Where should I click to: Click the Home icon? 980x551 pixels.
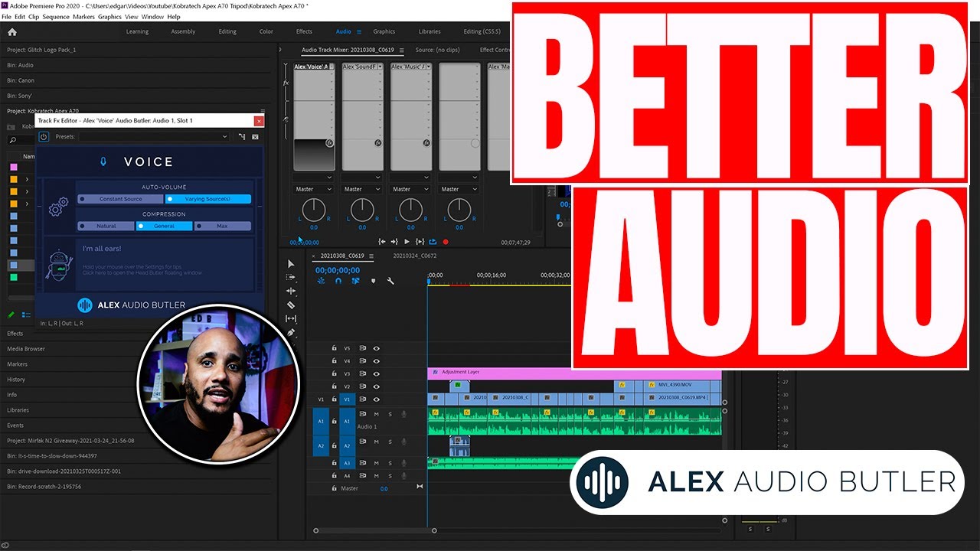[x=11, y=32]
